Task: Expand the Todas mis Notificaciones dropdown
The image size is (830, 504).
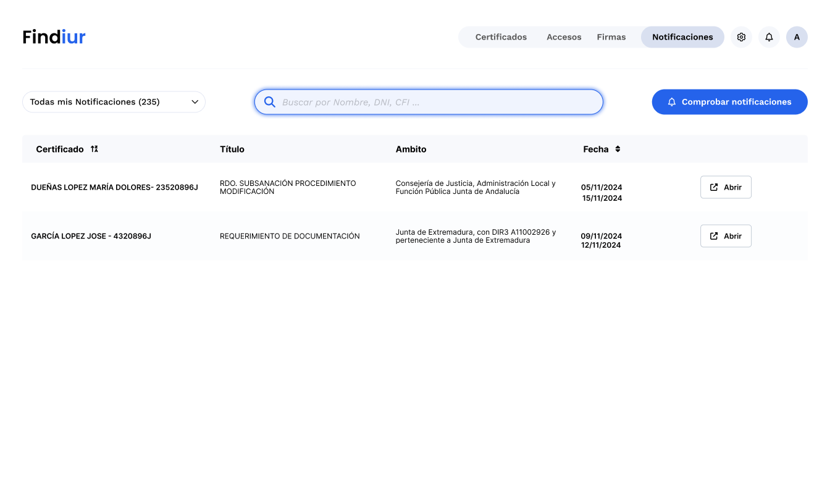Action: tap(114, 102)
